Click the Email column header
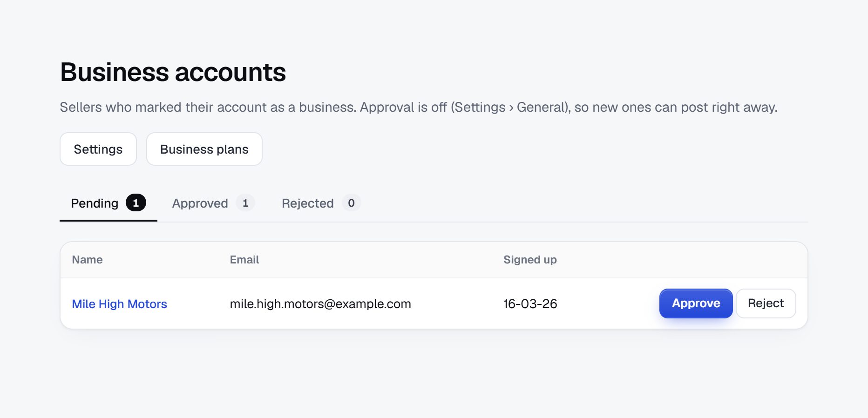Viewport: 868px width, 418px height. tap(244, 260)
